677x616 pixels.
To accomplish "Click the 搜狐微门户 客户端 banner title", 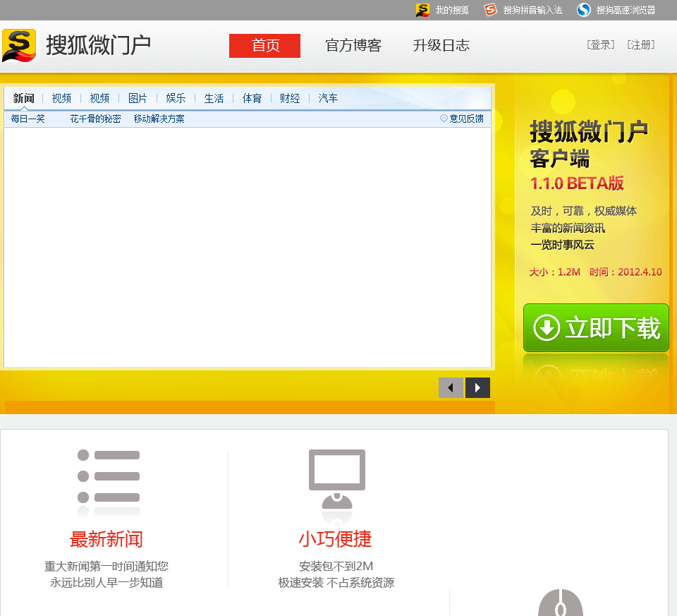I will pyautogui.click(x=589, y=144).
